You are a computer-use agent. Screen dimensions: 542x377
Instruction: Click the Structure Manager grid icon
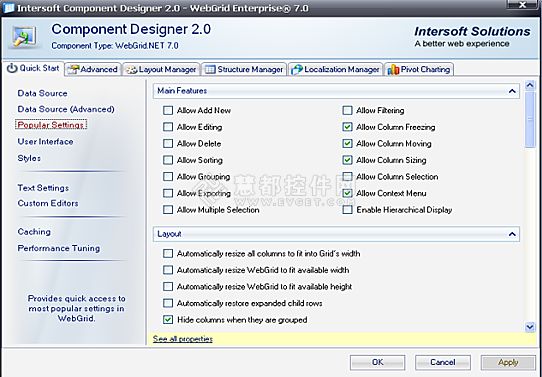point(210,69)
